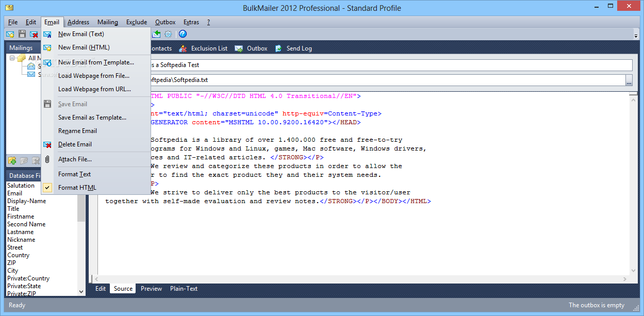Toggle the checked Format HTML option
The height and width of the screenshot is (316, 644).
[96, 188]
